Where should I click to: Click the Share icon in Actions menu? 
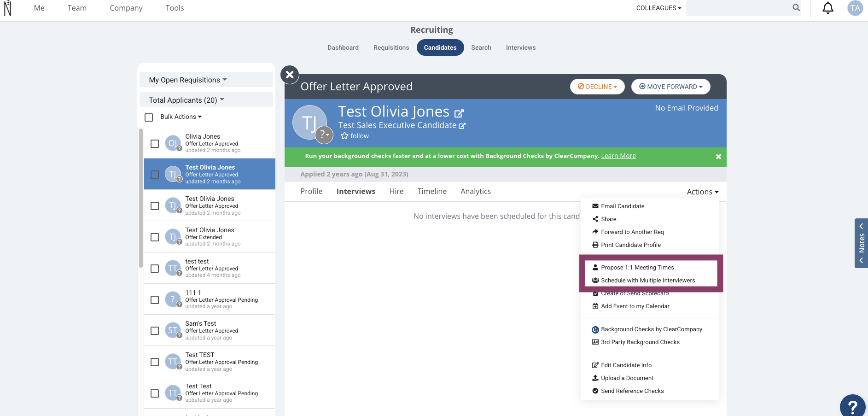[x=595, y=219]
